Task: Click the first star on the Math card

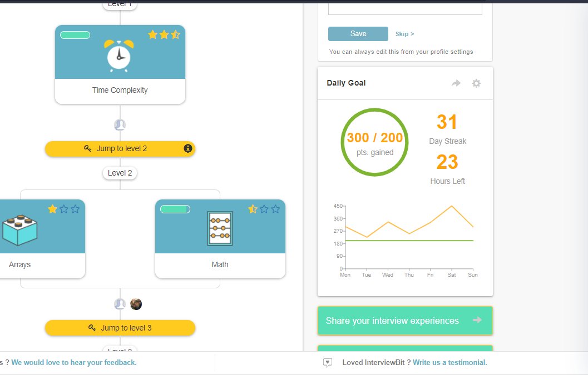Action: [251, 209]
